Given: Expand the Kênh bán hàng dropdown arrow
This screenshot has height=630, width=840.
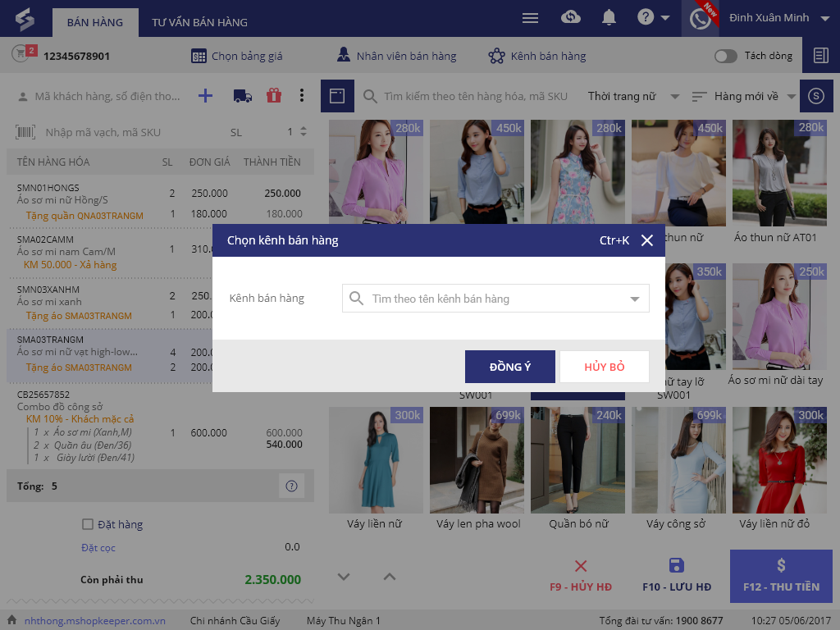Looking at the screenshot, I should point(634,299).
